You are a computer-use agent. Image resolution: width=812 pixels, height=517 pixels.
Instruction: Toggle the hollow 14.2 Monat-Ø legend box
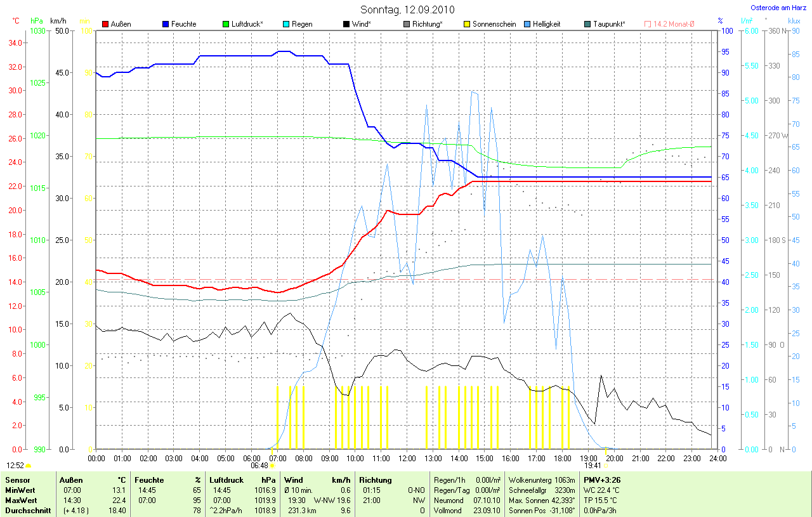point(648,24)
